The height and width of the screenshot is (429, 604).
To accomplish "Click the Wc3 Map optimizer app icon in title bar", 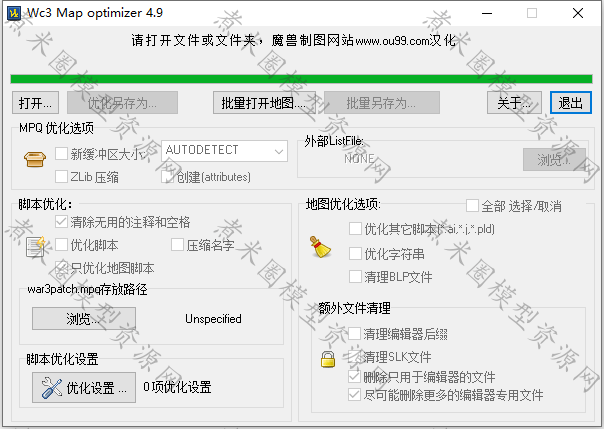I will pos(14,13).
